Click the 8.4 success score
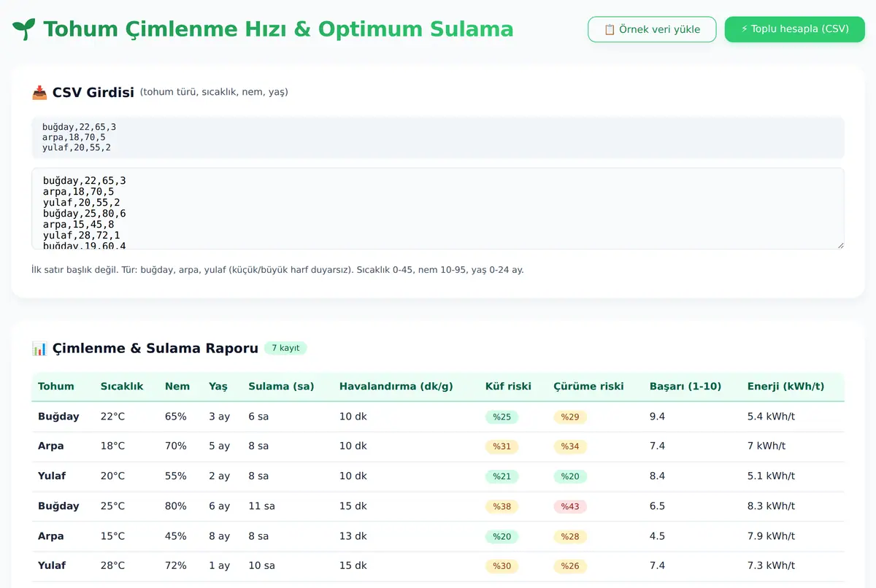876x588 pixels. click(x=657, y=476)
